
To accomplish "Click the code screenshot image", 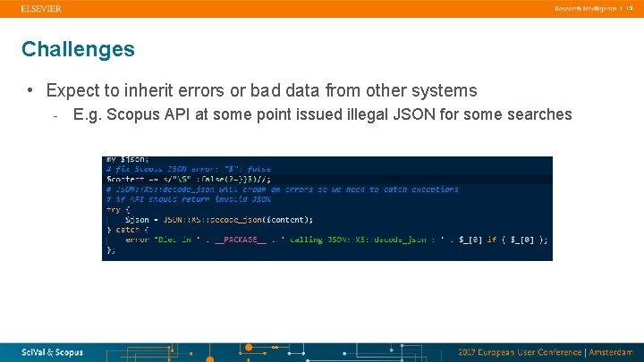I will (327, 208).
